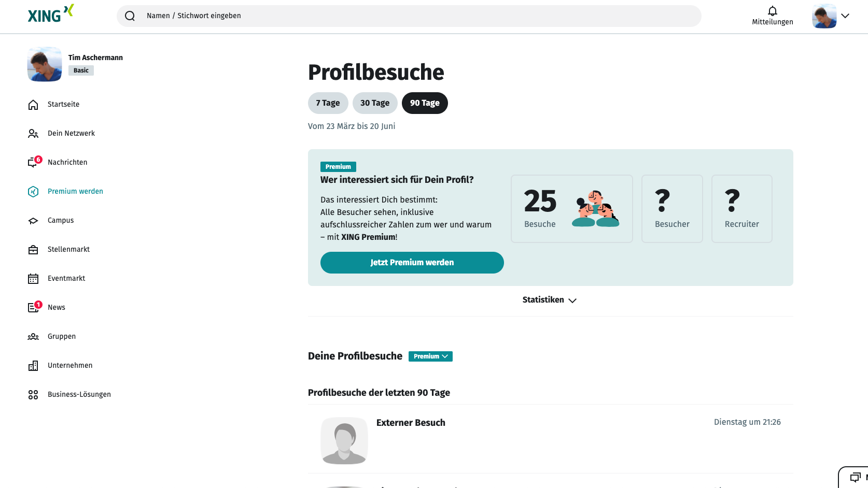
Task: Click the Campus graduation cap icon
Action: [33, 221]
